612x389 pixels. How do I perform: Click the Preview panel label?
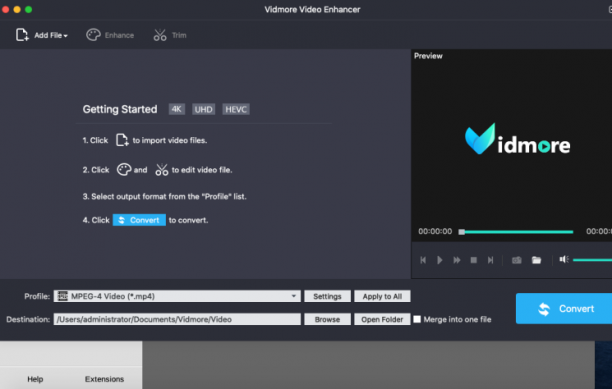[x=428, y=56]
